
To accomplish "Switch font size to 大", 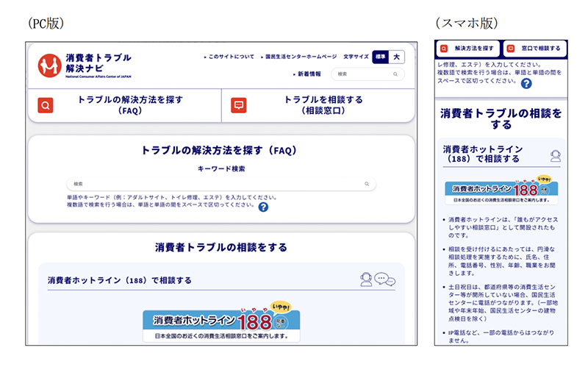I will [396, 57].
